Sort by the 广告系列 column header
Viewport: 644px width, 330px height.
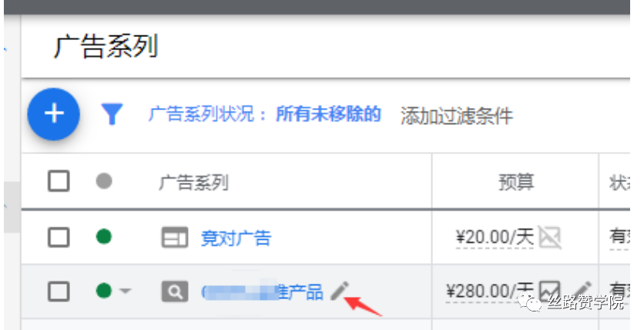(193, 182)
